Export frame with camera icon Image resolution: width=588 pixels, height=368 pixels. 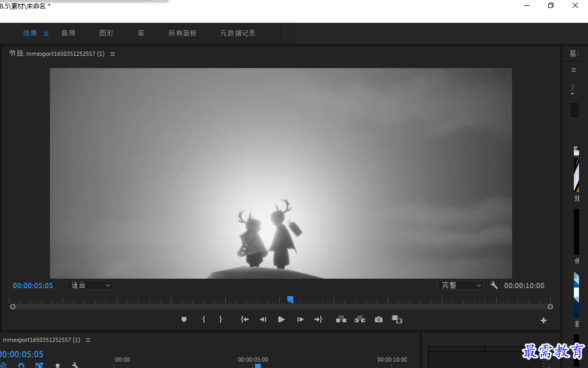click(x=379, y=320)
